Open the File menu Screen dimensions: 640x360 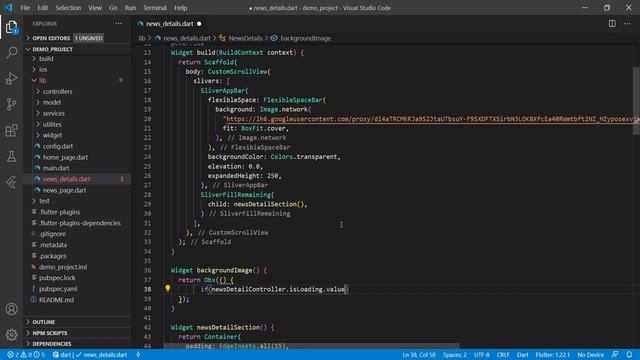25,8
